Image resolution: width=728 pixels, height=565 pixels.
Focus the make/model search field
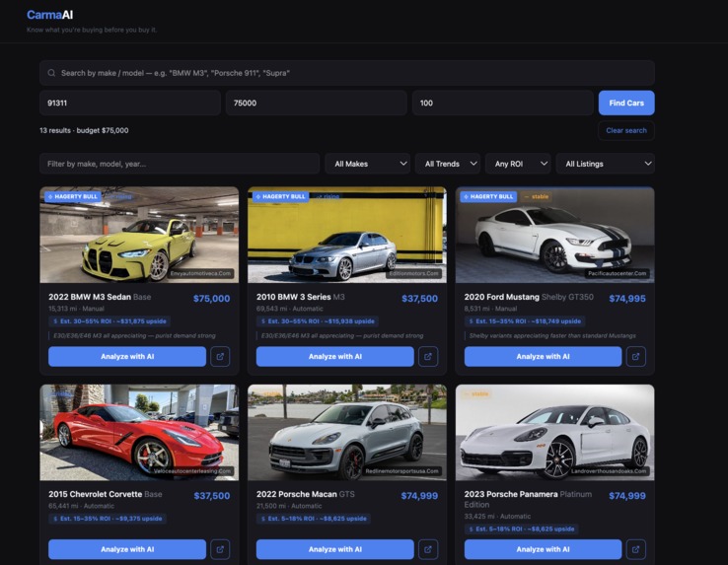(x=347, y=73)
